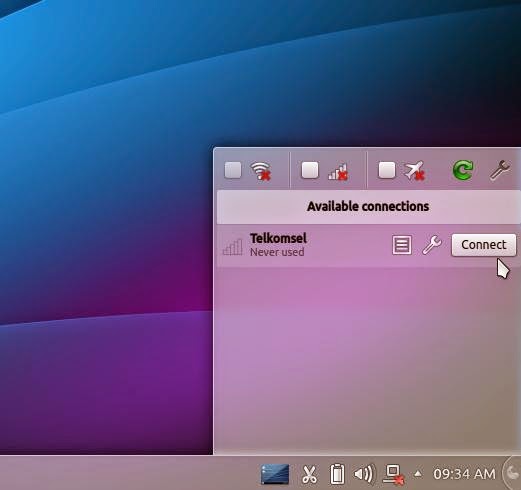Open the volume speaker tray icon

tap(364, 474)
